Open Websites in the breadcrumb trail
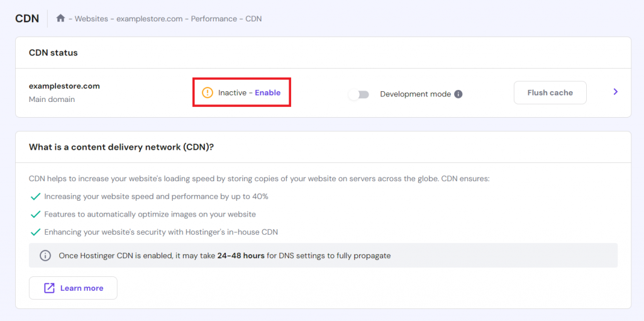Viewport: 644px width, 321px height. pyautogui.click(x=91, y=19)
